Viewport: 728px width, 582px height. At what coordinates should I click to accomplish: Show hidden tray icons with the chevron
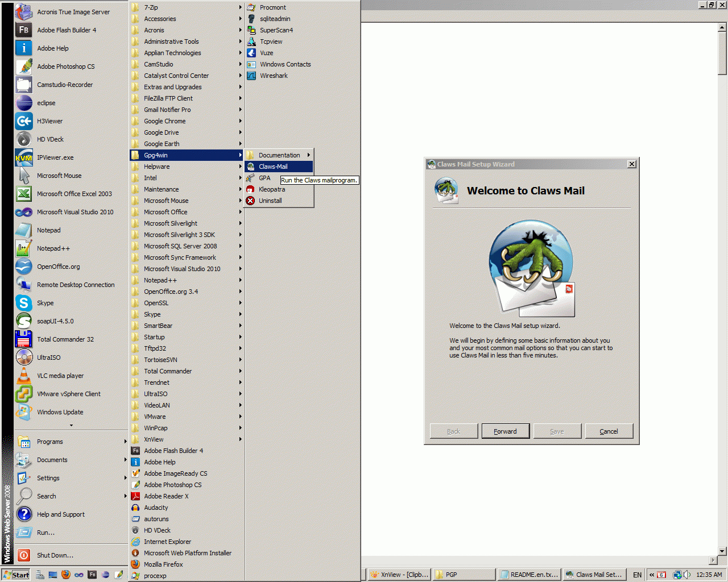[x=652, y=575]
